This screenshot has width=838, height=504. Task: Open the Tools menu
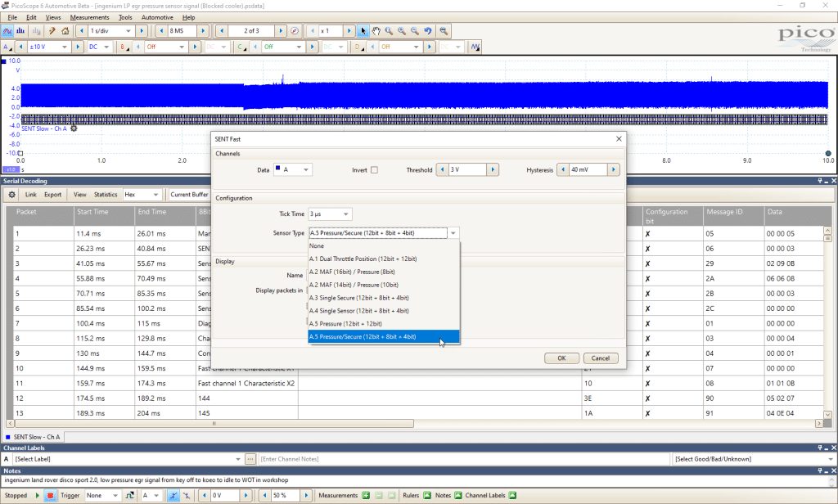pyautogui.click(x=125, y=17)
